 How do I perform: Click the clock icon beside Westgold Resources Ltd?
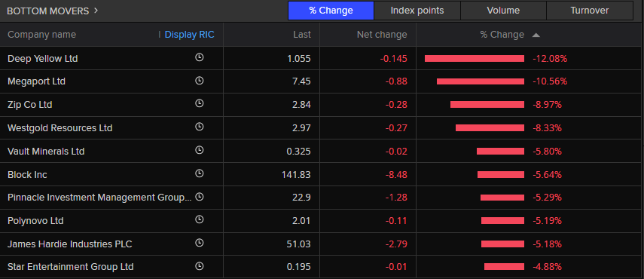199,127
